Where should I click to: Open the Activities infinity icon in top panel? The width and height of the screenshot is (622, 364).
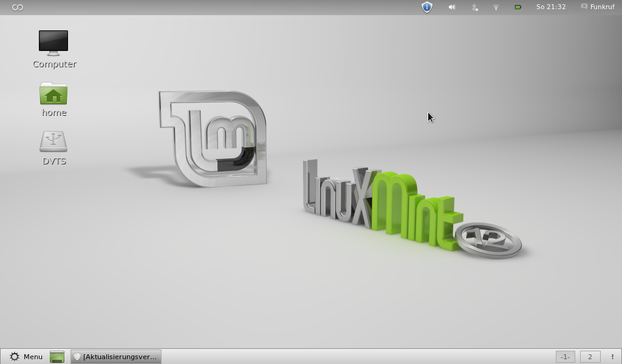click(x=18, y=7)
